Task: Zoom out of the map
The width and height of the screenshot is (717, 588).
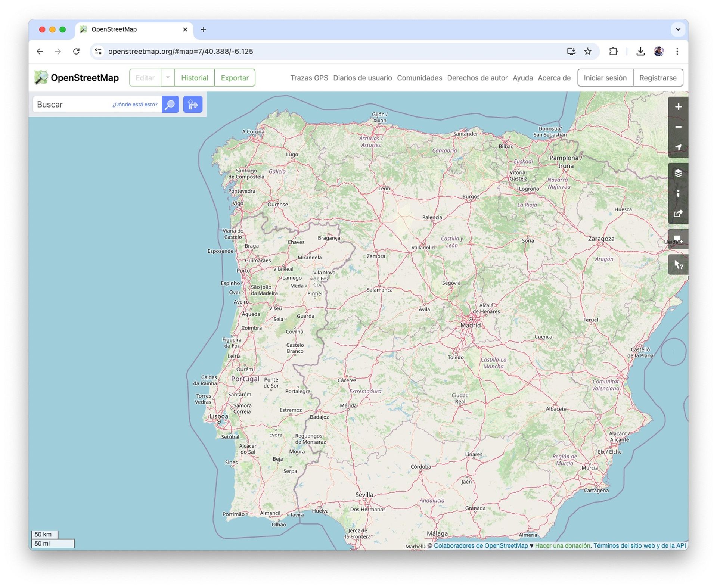Action: click(679, 127)
